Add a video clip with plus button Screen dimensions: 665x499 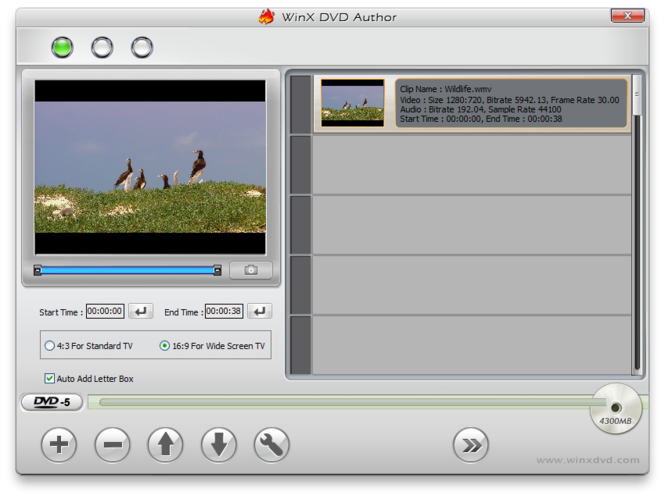(x=59, y=445)
